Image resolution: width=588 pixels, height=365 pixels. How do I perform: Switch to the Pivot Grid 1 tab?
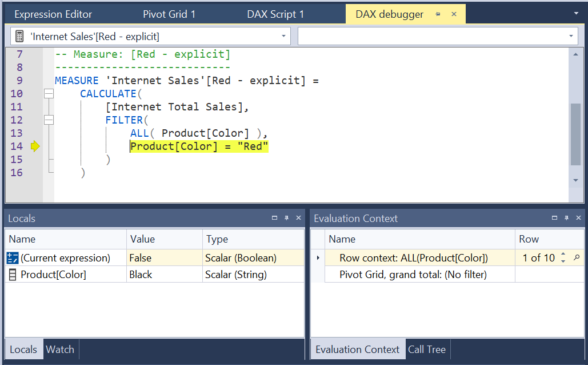[x=169, y=13]
